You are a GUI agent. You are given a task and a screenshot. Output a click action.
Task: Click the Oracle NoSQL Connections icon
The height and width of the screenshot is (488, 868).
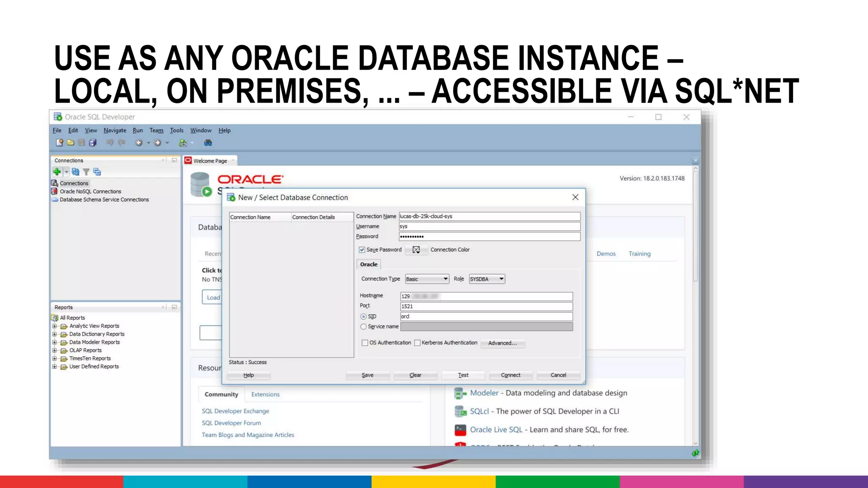coord(54,191)
